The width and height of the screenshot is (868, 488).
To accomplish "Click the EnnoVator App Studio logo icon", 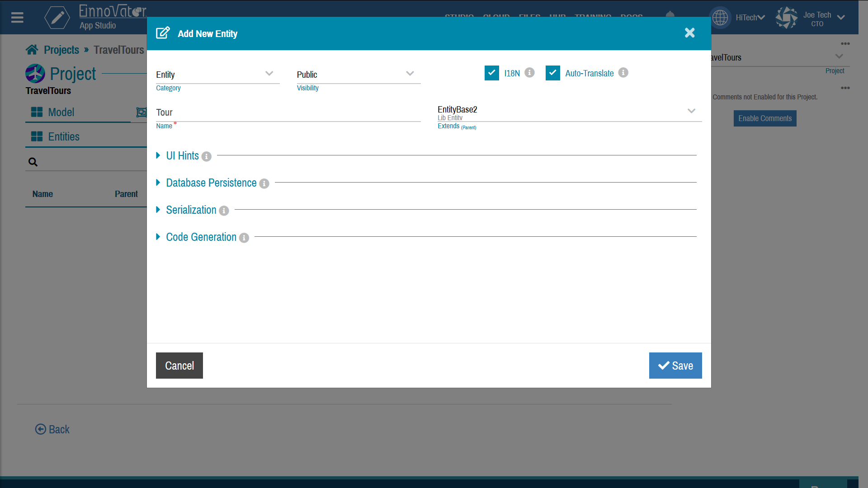I will click(57, 17).
